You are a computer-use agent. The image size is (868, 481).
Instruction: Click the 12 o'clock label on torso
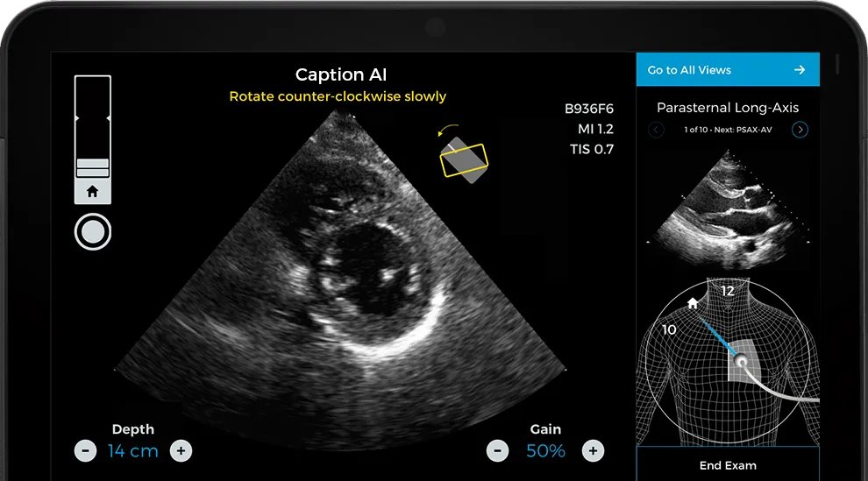[x=728, y=290]
